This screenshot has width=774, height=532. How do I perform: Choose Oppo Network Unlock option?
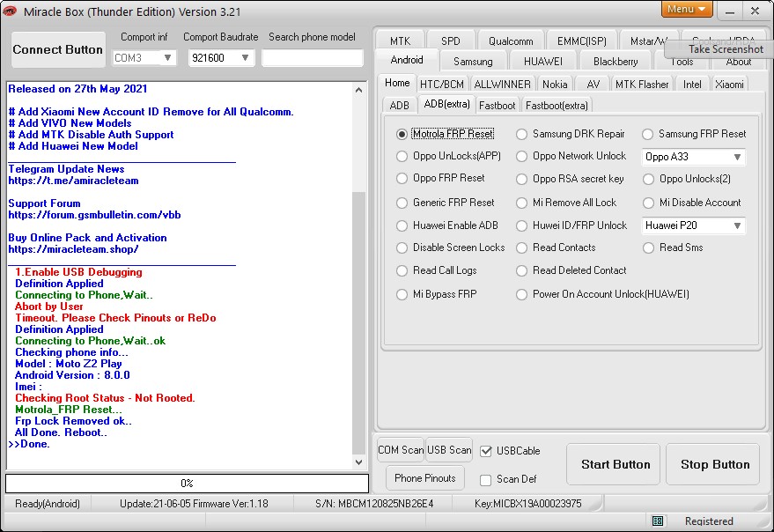522,156
